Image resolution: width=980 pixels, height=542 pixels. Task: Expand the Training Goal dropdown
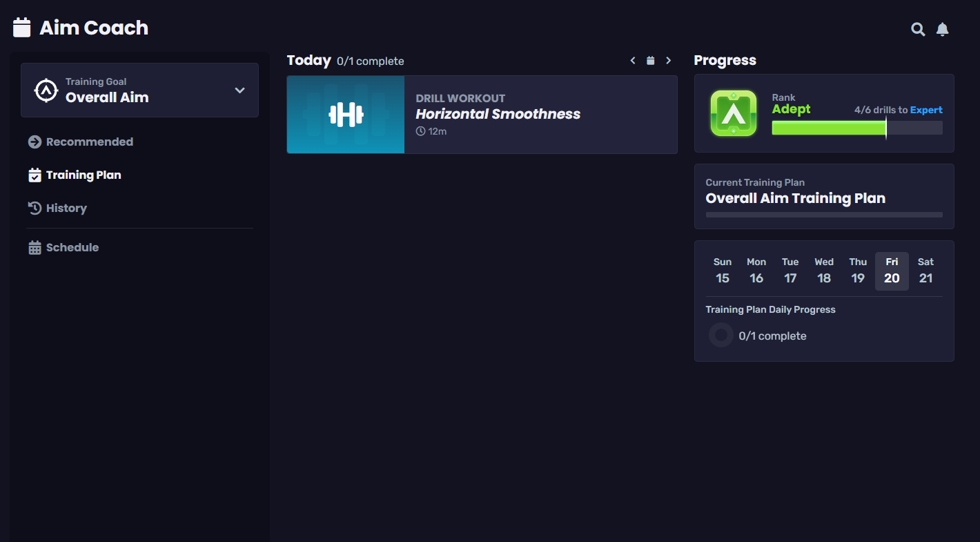pyautogui.click(x=239, y=90)
